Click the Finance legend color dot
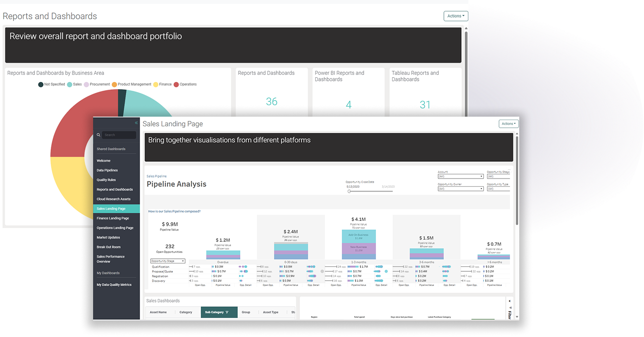This screenshot has width=644, height=337. click(156, 84)
